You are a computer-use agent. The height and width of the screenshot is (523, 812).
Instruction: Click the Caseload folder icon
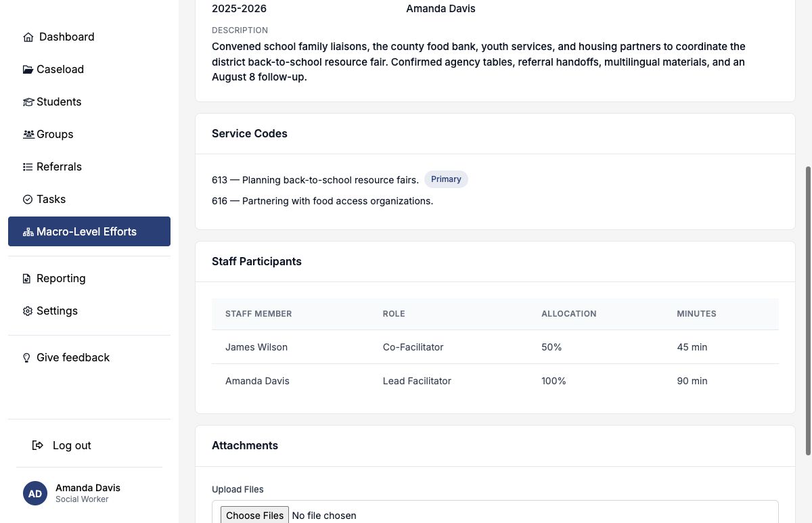click(28, 70)
